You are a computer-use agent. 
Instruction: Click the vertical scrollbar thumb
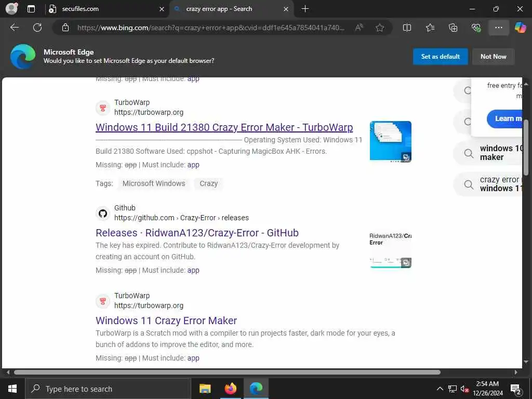click(x=526, y=148)
